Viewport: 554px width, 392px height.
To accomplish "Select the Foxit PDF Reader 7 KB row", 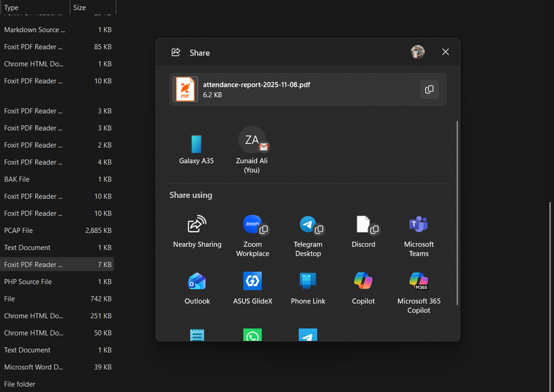I will point(57,264).
